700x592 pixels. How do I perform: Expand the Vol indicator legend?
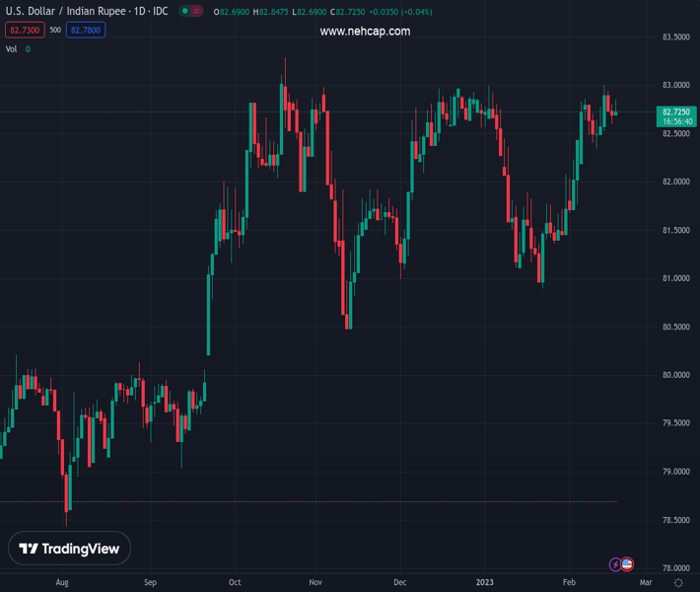[12, 48]
